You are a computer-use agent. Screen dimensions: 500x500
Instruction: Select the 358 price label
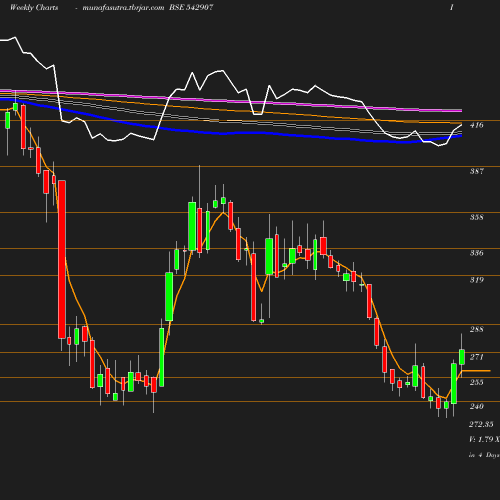tap(476, 217)
